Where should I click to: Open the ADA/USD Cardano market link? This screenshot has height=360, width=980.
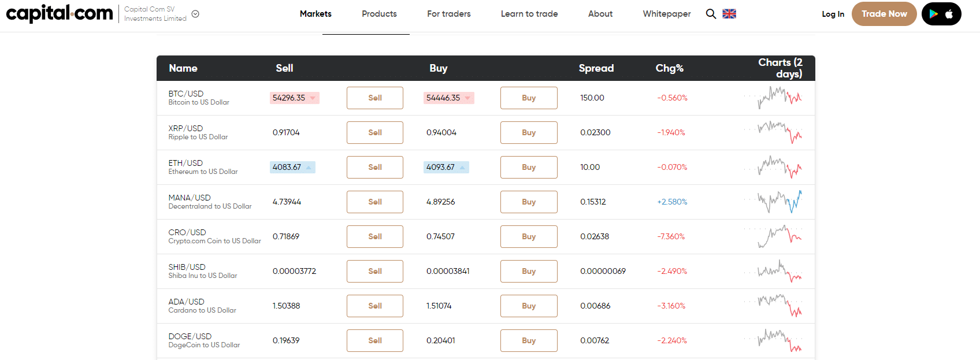[x=202, y=306]
